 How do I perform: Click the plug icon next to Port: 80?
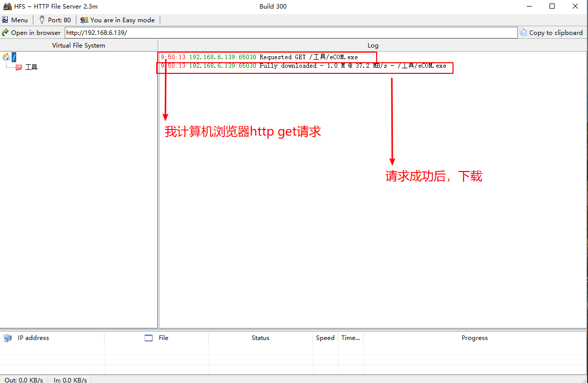(x=42, y=20)
